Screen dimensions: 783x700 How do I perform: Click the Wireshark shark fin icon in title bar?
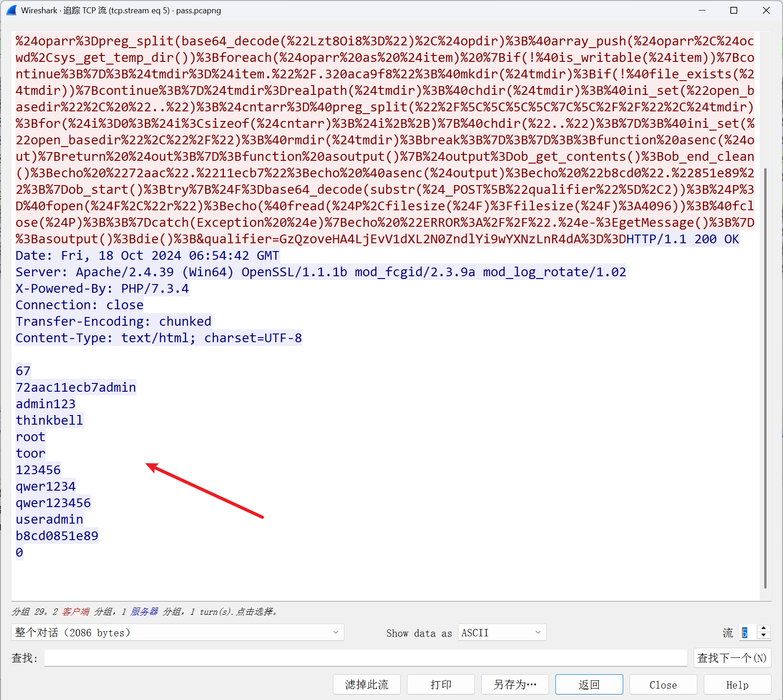coord(11,10)
